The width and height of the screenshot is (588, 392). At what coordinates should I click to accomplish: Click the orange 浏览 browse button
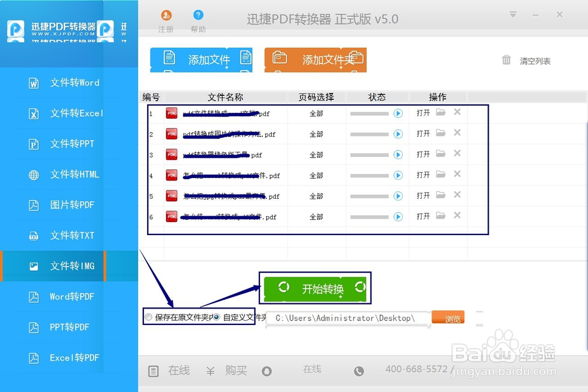[448, 318]
